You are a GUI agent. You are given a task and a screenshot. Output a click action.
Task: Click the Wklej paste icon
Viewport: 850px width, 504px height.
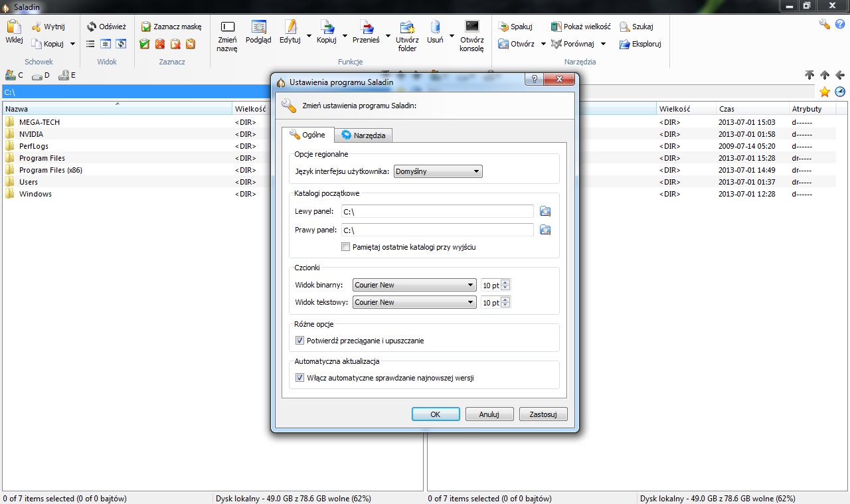[14, 27]
